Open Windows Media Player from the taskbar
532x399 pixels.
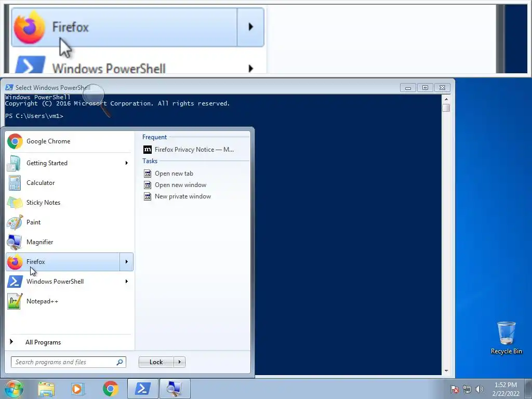click(78, 389)
